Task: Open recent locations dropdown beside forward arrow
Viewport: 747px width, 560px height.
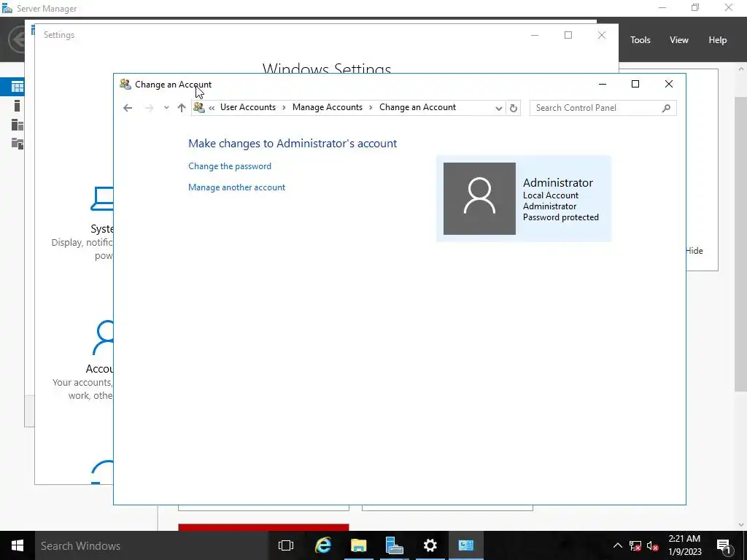Action: pos(166,108)
